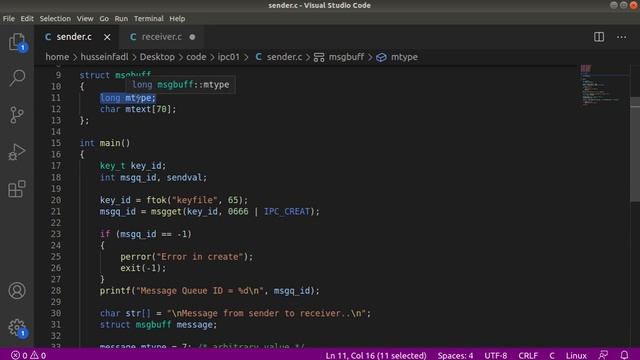Click the 'IPC_CREAT' constant on line 21
The width and height of the screenshot is (640, 360).
coord(287,211)
